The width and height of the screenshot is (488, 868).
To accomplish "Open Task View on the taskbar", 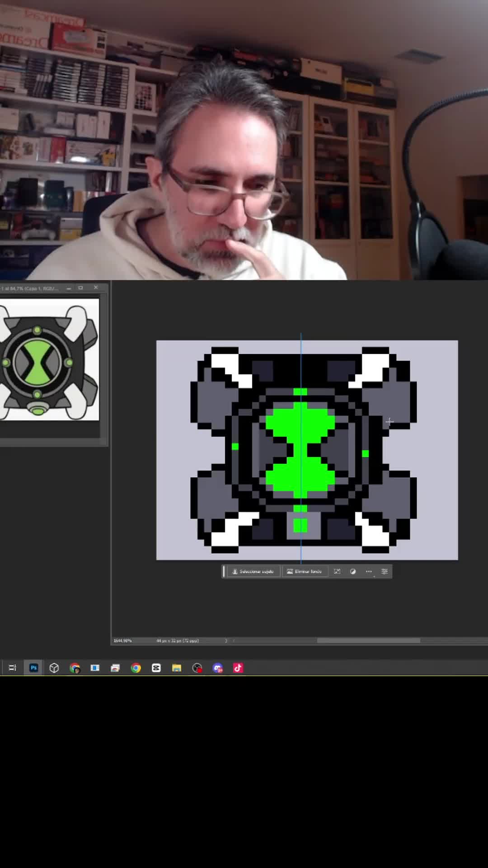I will [13, 668].
